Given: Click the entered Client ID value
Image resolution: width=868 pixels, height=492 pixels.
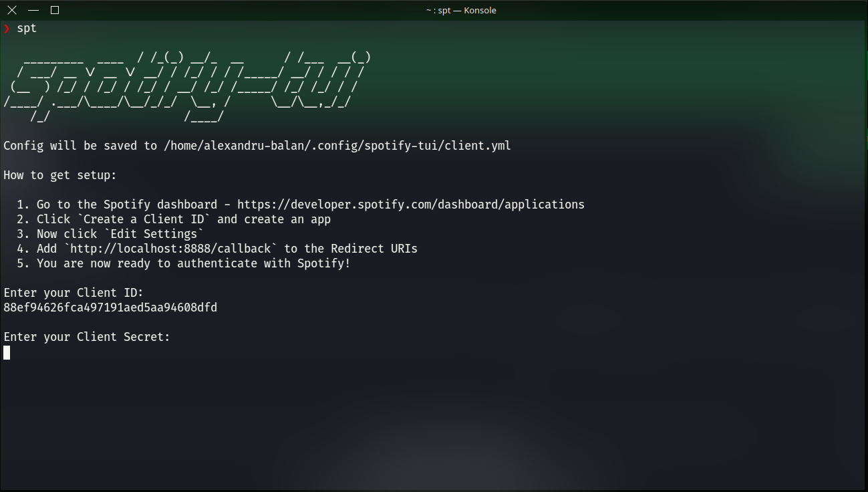Looking at the screenshot, I should (110, 307).
